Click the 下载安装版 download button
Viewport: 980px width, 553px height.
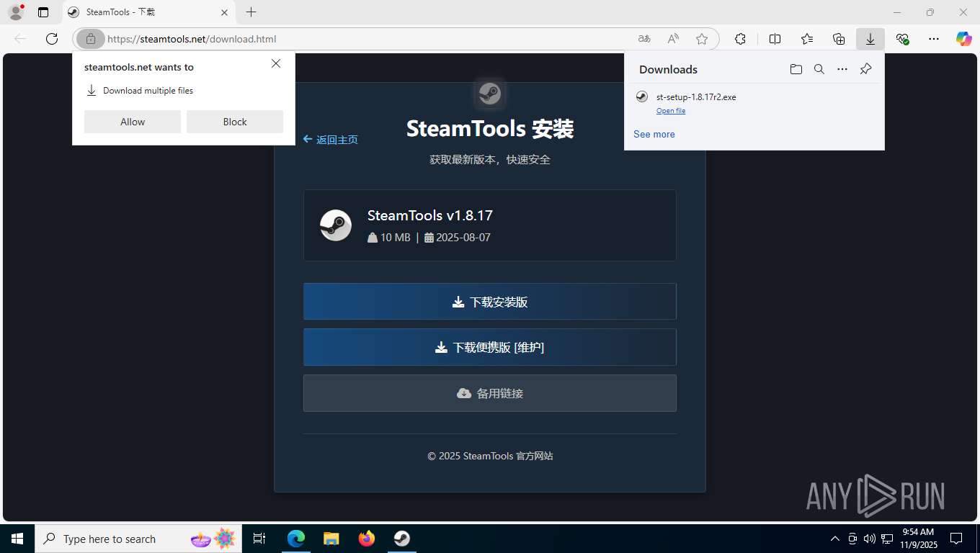tap(490, 302)
